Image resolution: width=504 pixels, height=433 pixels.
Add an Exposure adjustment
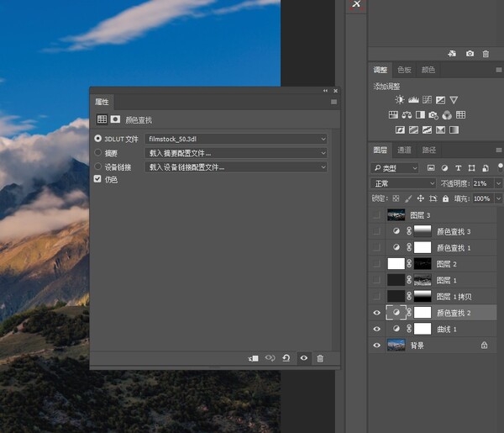tap(440, 100)
